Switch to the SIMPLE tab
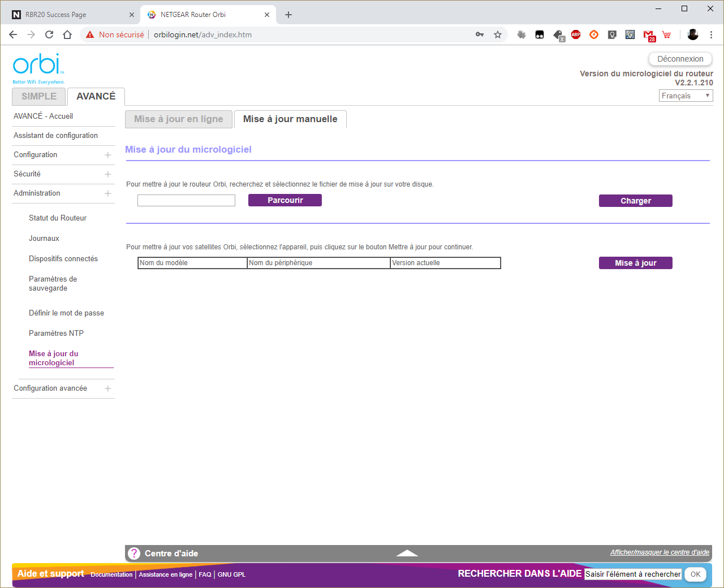 tap(39, 96)
